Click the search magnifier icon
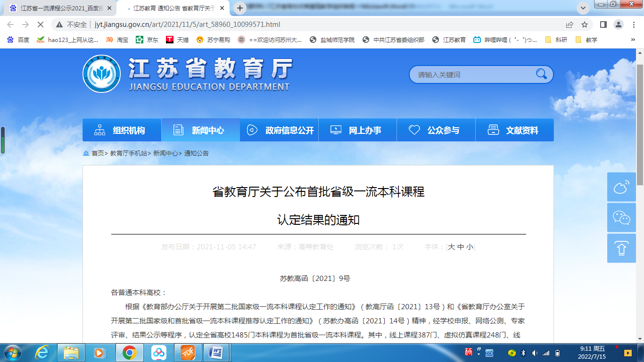The height and width of the screenshot is (362, 644). (541, 74)
